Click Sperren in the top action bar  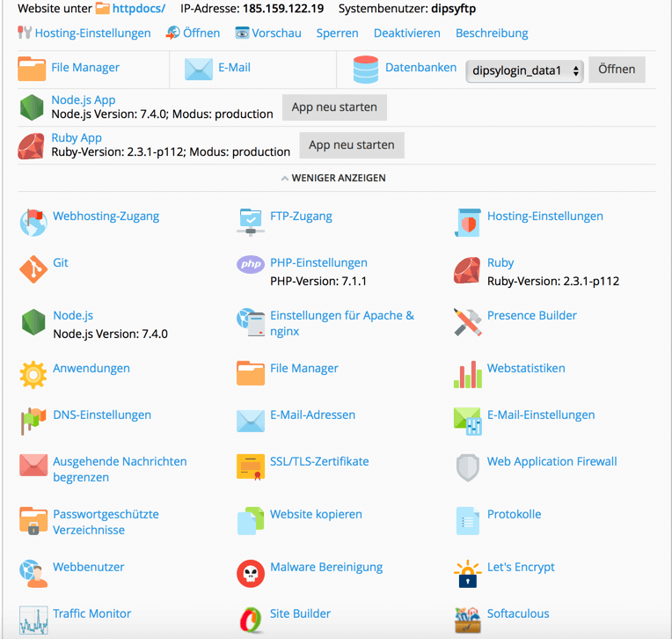(337, 33)
